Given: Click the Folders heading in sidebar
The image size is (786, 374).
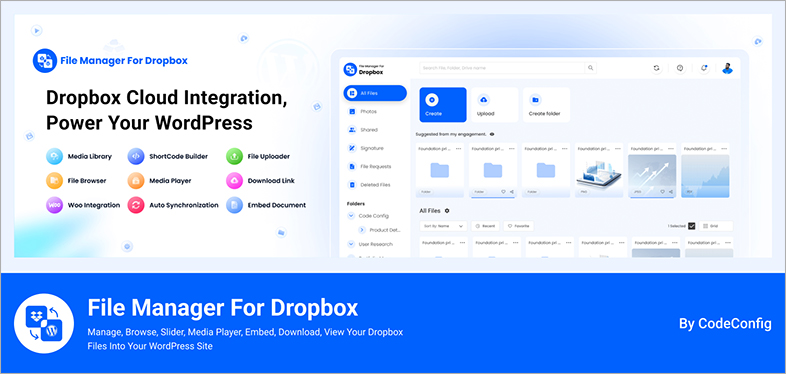Looking at the screenshot, I should [356, 204].
